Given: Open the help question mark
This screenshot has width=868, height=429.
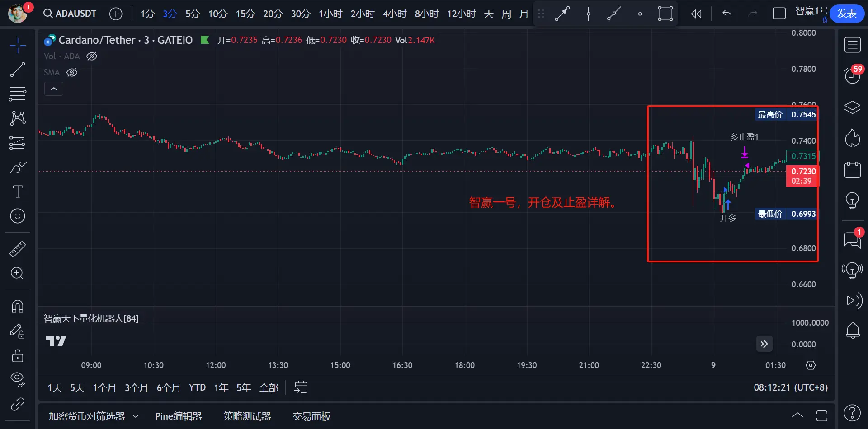Looking at the screenshot, I should [x=852, y=413].
